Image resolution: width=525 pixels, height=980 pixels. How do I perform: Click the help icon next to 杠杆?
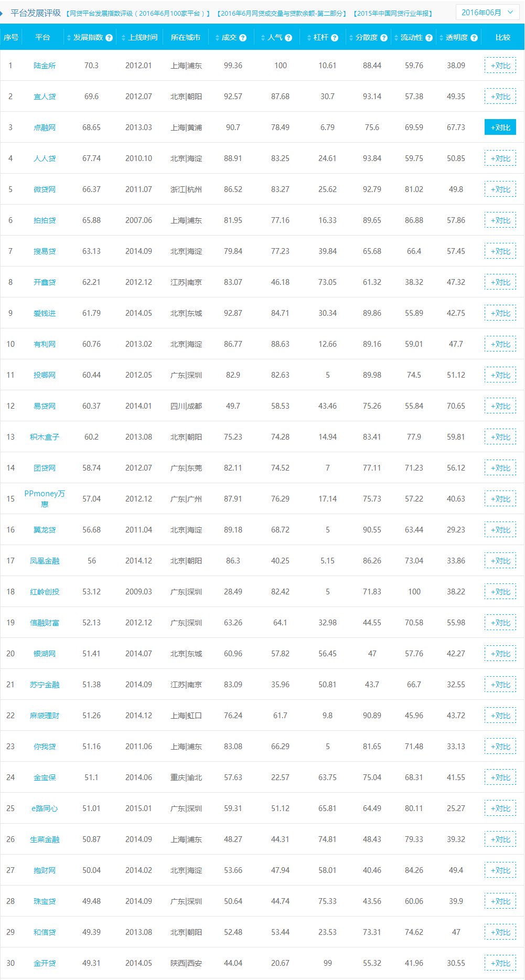tap(335, 38)
